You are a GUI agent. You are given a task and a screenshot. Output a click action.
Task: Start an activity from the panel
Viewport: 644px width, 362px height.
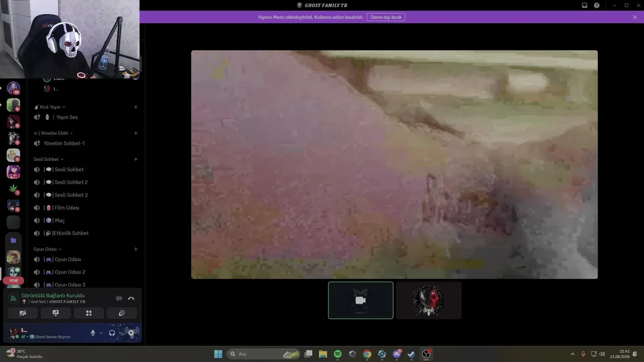tap(89, 313)
